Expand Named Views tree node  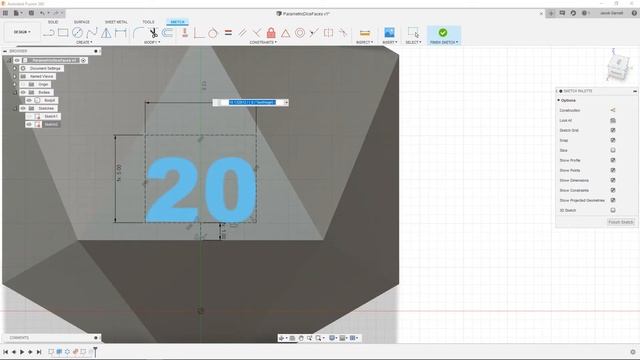(15, 76)
